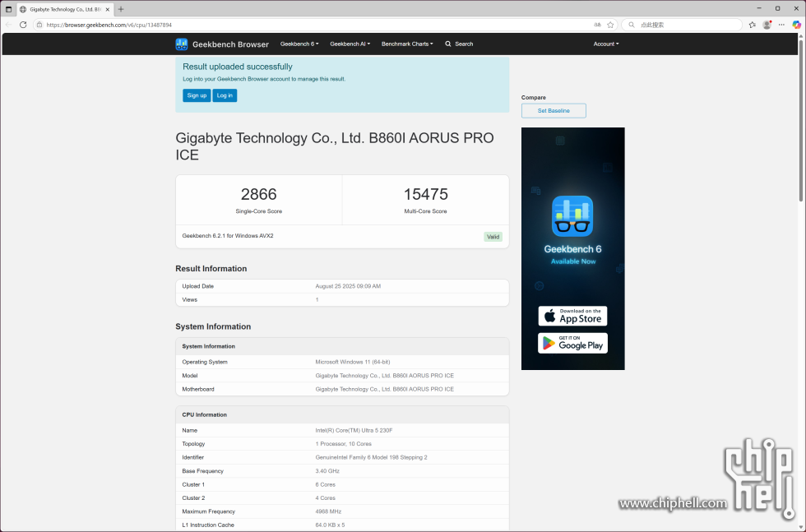Click Cluster 1 value '6 Cores'
Image resolution: width=806 pixels, height=532 pixels.
click(326, 484)
